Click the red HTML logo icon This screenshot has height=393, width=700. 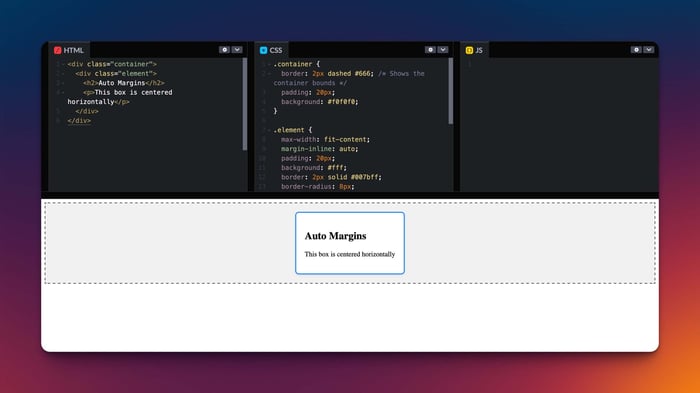(x=58, y=50)
